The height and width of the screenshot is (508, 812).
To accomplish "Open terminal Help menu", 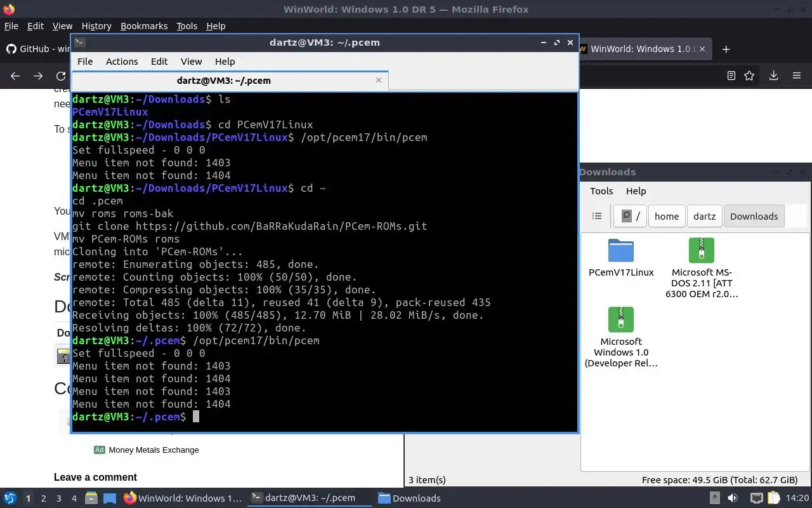I will pyautogui.click(x=225, y=62).
